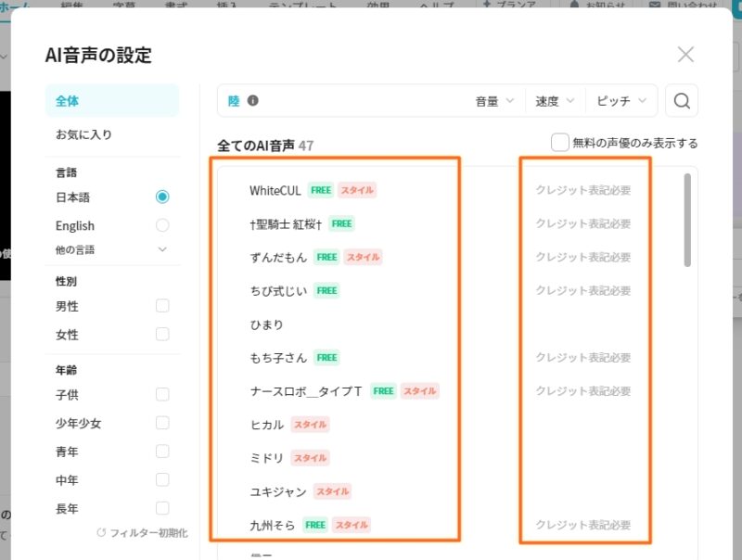
Task: Choose the English language radio button
Action: coord(162,225)
